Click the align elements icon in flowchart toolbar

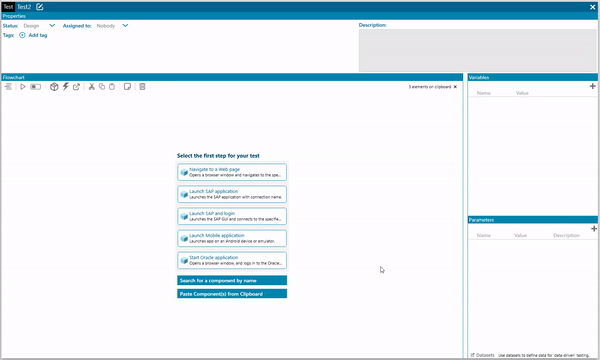tap(8, 87)
